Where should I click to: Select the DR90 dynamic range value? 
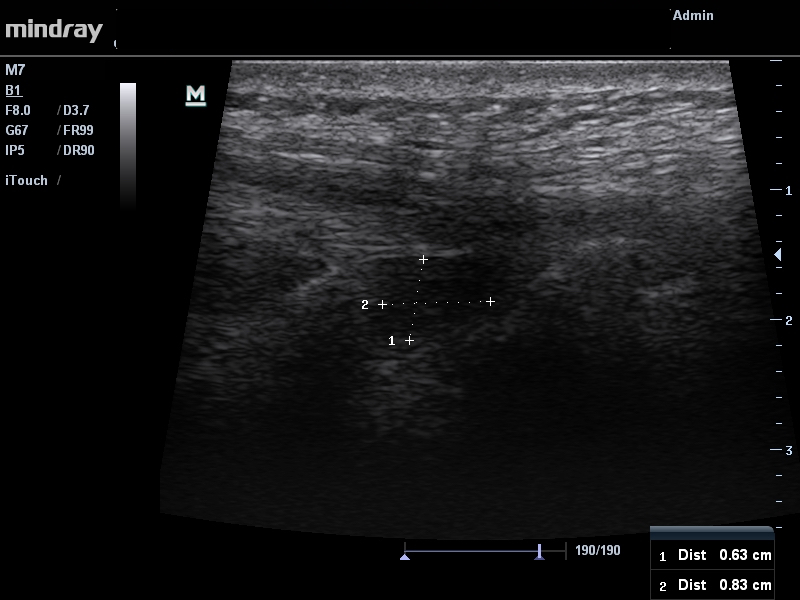pyautogui.click(x=78, y=150)
